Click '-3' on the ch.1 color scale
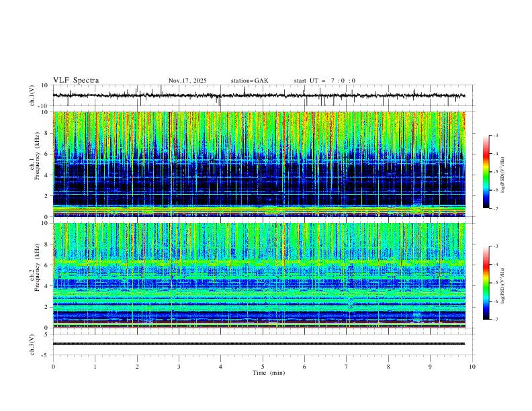The image size is (532, 411). coord(495,135)
